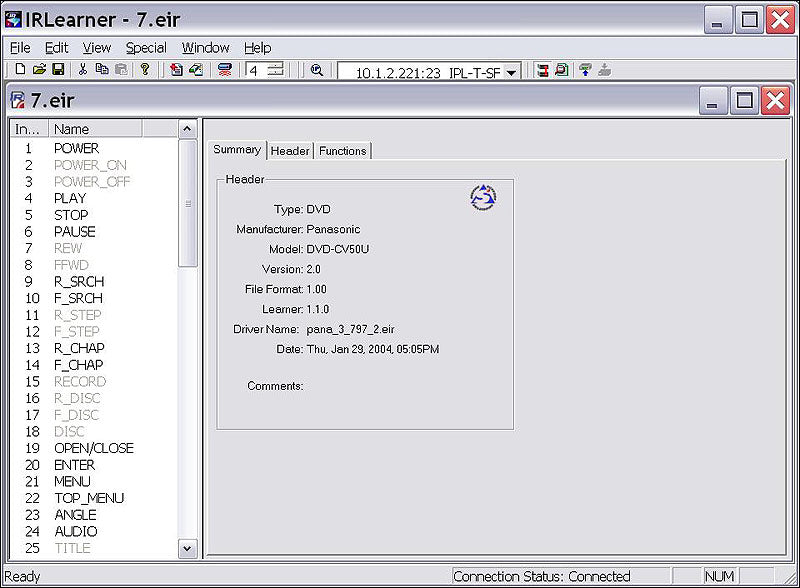The width and height of the screenshot is (800, 588).
Task: Click driver name pana_3_797_2.eir
Action: (351, 330)
